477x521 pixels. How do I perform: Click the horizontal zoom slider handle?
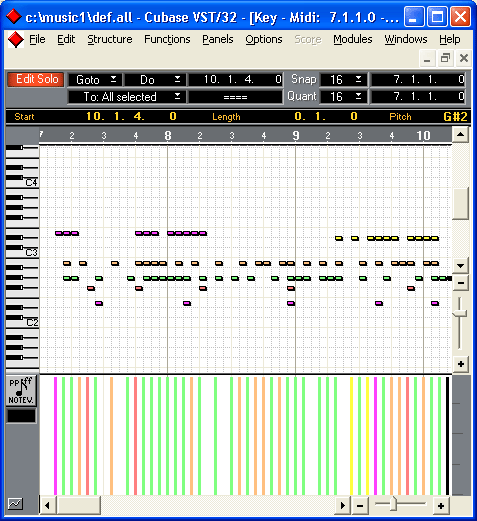coord(394,504)
